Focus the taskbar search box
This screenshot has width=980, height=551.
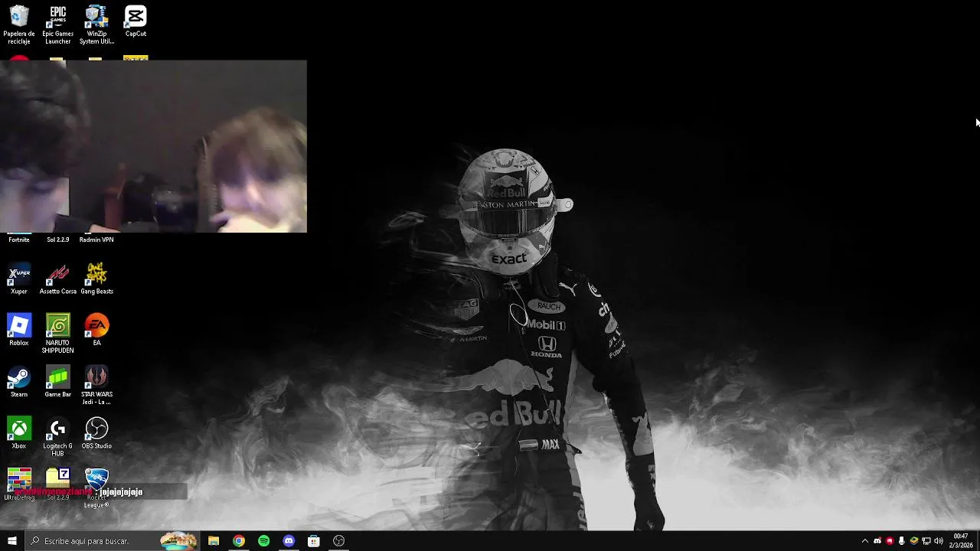(112, 541)
